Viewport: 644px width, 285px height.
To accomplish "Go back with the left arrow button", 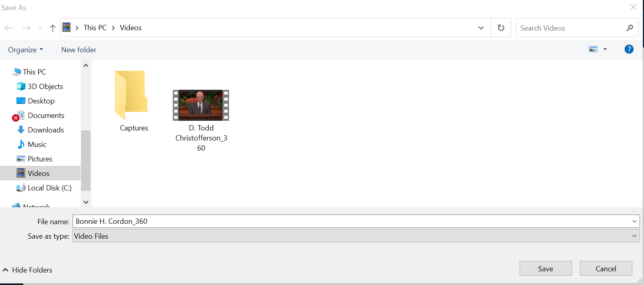I will (8, 28).
